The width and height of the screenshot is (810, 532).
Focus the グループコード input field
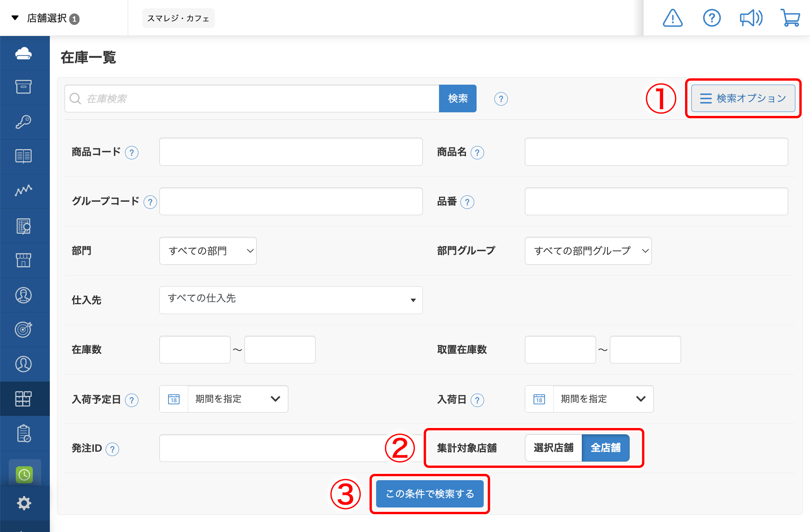(x=291, y=201)
